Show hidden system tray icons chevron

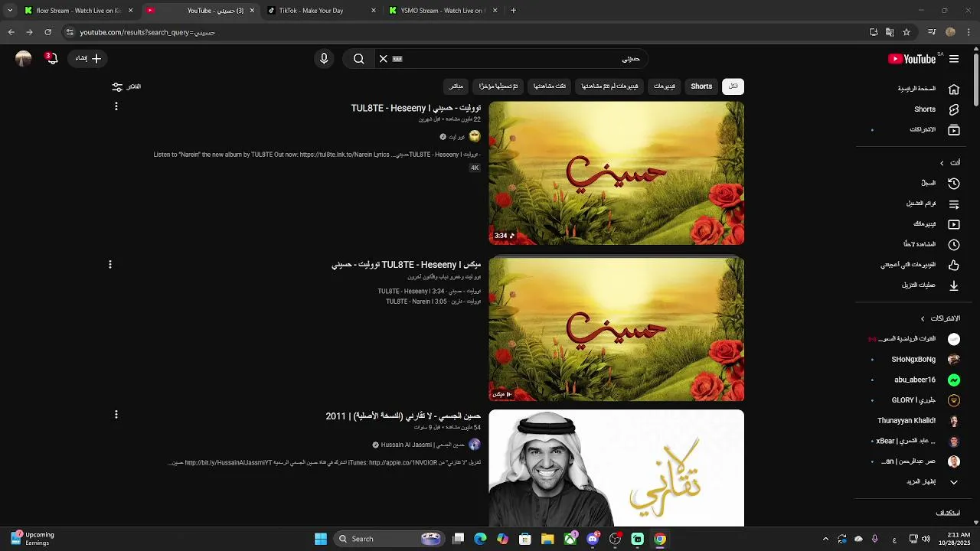click(x=825, y=539)
